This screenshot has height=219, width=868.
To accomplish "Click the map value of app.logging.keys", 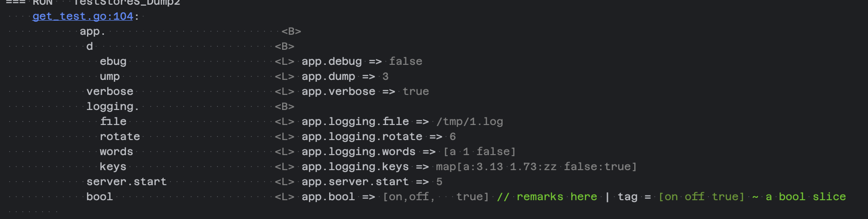I will (x=536, y=167).
